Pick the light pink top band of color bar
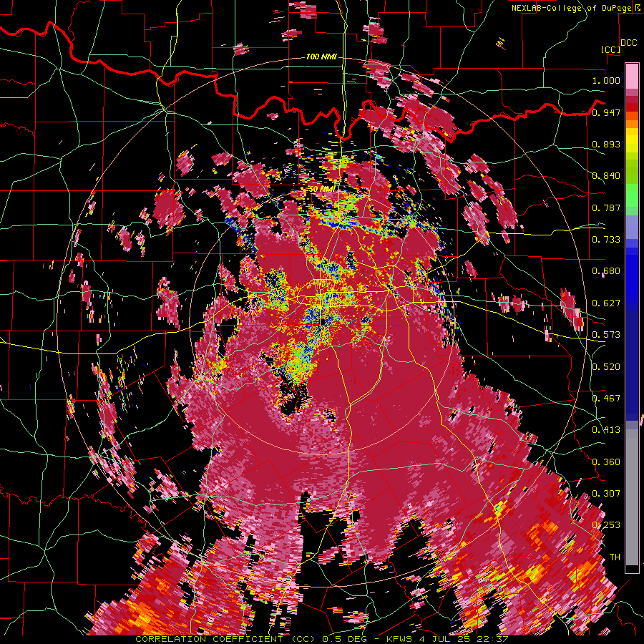Image resolution: width=644 pixels, height=644 pixels. [632, 77]
